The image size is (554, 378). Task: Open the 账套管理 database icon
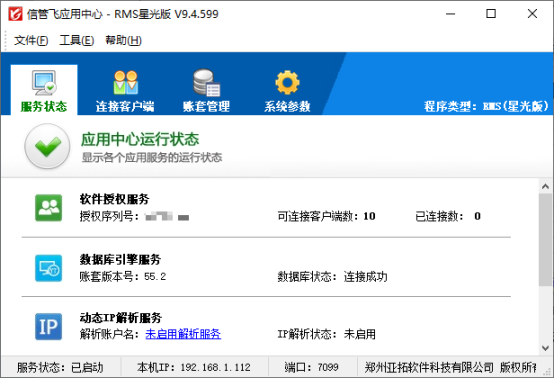[206, 83]
